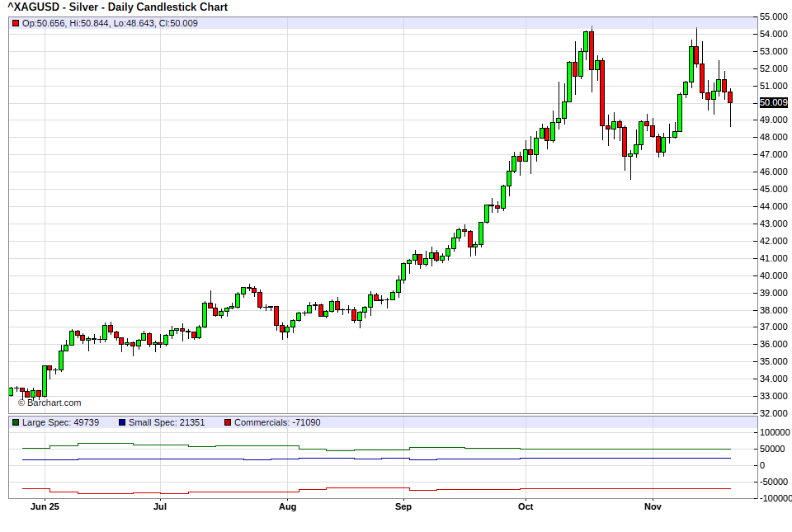Click the 32.000 price axis label
This screenshot has height=532, width=792.
click(x=773, y=413)
